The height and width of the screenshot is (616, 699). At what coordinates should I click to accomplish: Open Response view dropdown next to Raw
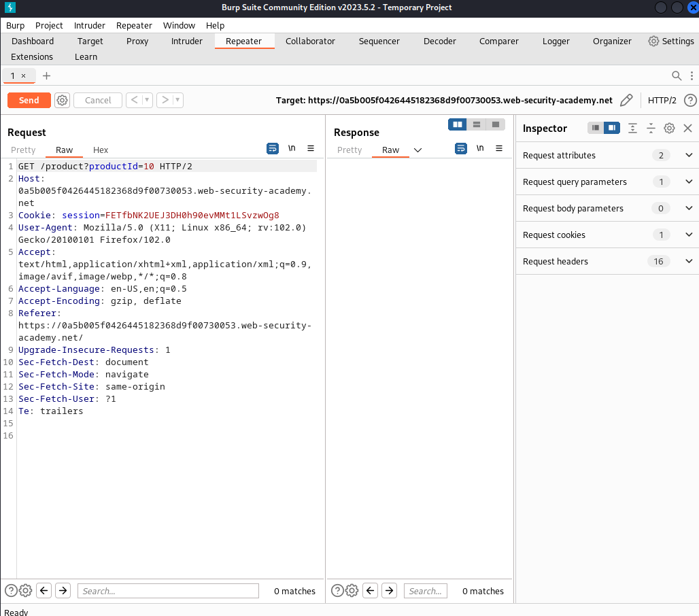point(417,150)
